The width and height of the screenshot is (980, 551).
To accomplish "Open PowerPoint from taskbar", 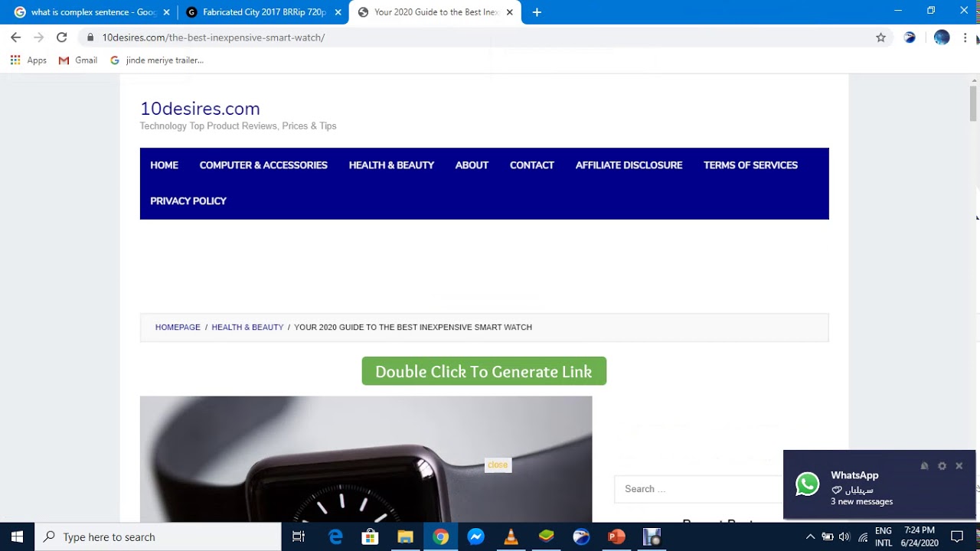I will [x=617, y=537].
